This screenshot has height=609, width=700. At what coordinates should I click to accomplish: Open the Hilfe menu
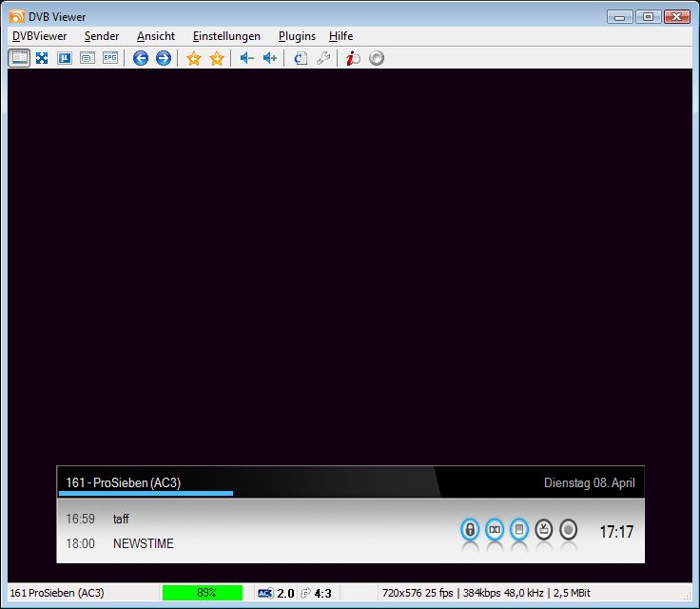click(x=340, y=36)
